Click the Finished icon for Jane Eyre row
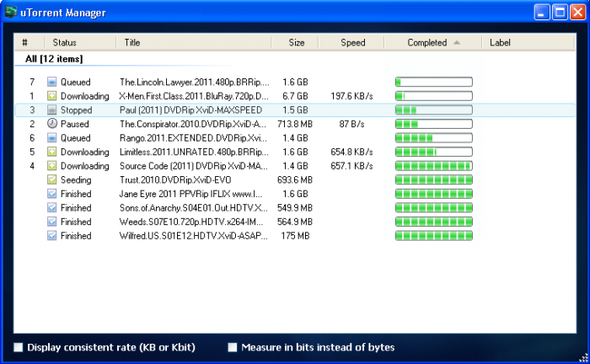 [52, 193]
